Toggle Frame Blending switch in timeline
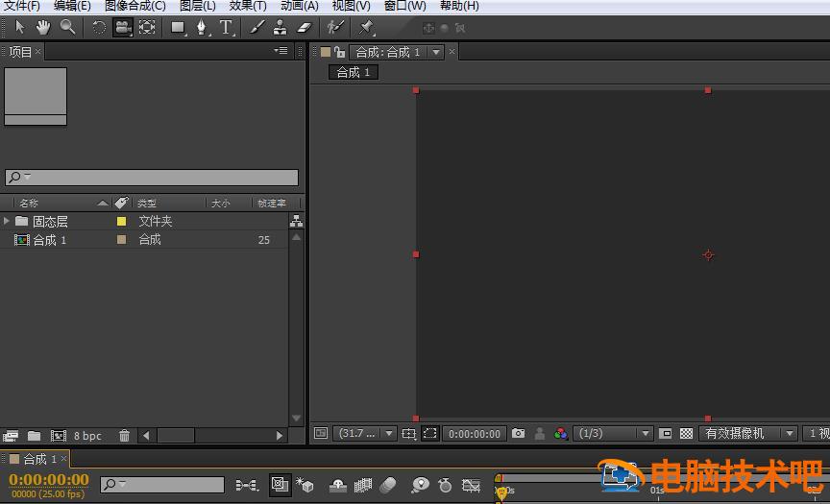This screenshot has width=830, height=504. click(x=362, y=485)
